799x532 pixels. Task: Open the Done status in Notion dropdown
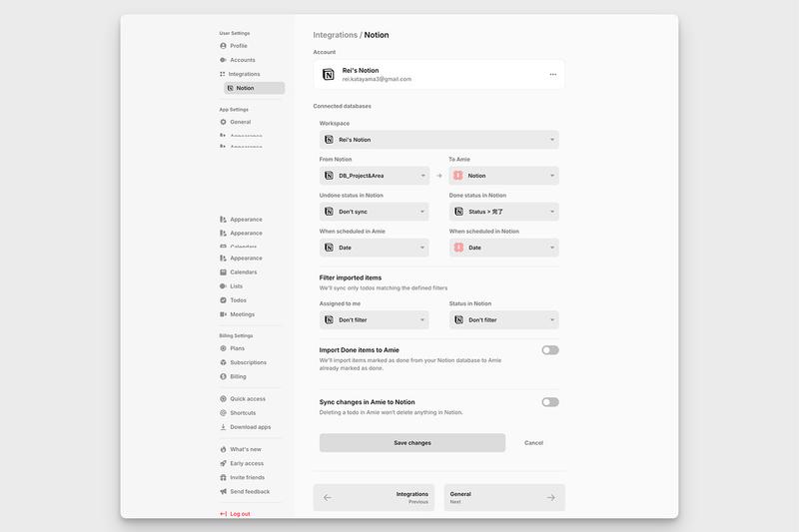504,212
